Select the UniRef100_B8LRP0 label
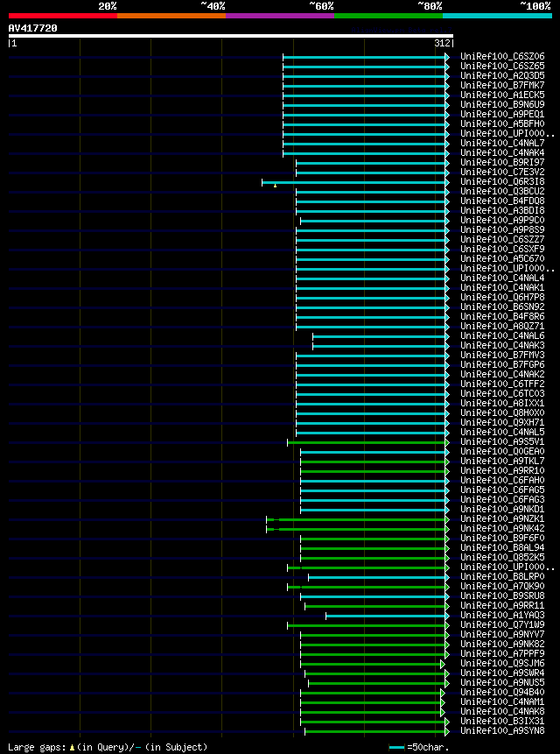 pyautogui.click(x=502, y=576)
